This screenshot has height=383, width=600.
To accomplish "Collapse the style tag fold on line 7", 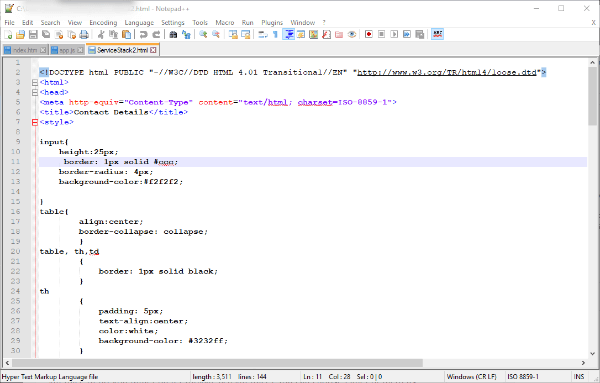I will click(35, 122).
